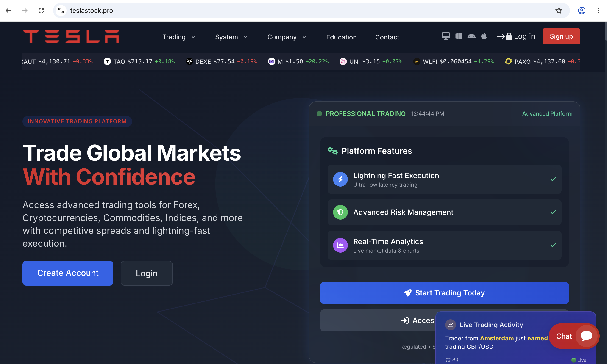Viewport: 607px width, 364px height.
Task: Click the WLFI $0.060454 ticker entry
Action: pyautogui.click(x=453, y=61)
